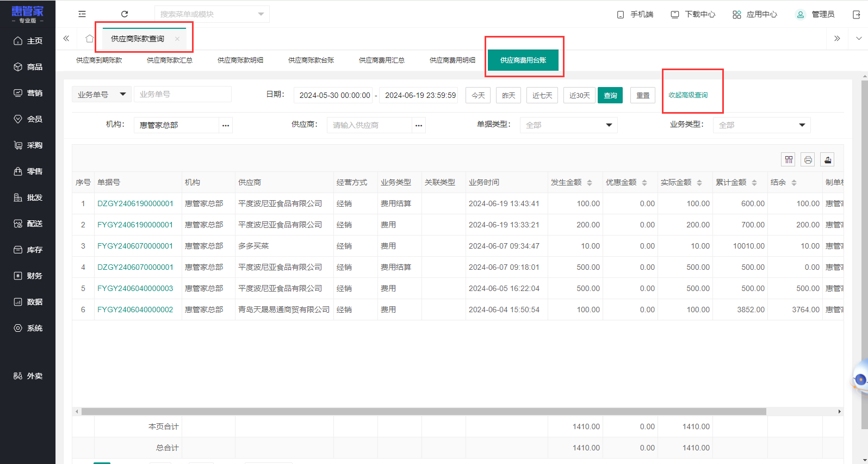Open the 搜索菜单或模块 search dropdown
868x464 pixels.
click(x=212, y=14)
